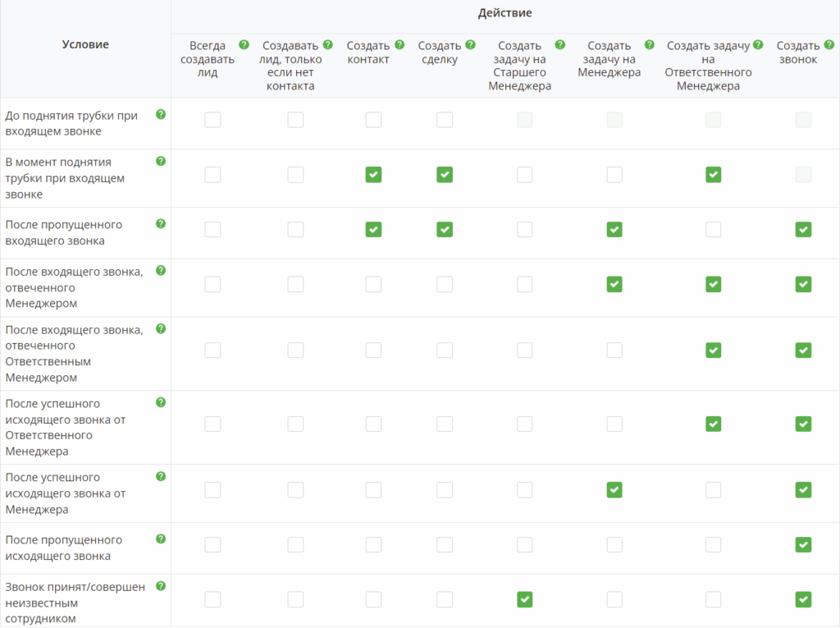Check 'Создавать лид, только если нет контакта' for missed incoming call
840x628 pixels.
(295, 229)
